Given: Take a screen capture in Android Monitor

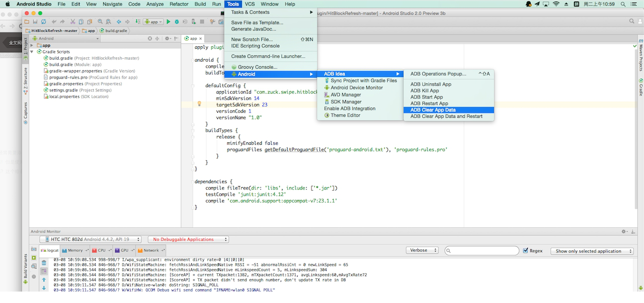Looking at the screenshot, I should coord(34,249).
